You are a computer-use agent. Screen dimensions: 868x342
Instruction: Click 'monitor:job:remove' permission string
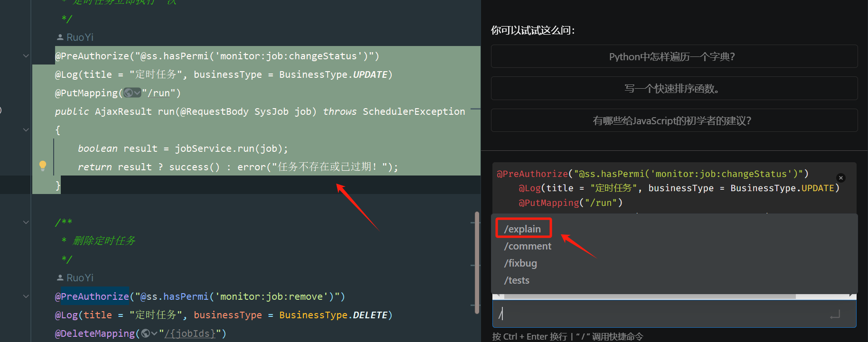272,296
